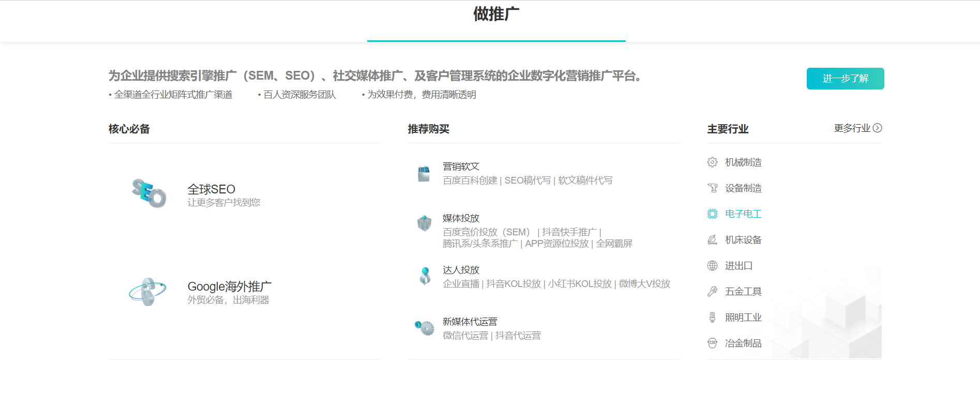Click the 电子电工 chip icon
The width and height of the screenshot is (980, 407).
[x=712, y=214]
